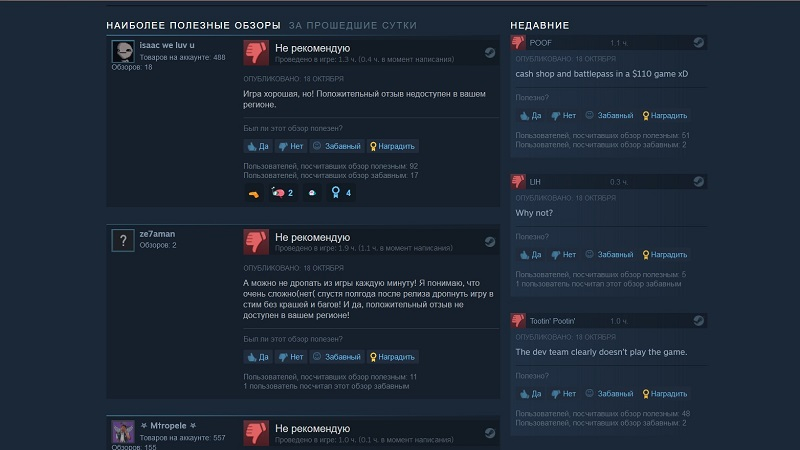The height and width of the screenshot is (450, 800).
Task: Switch to За прошедшие сутки tab
Action: [353, 25]
